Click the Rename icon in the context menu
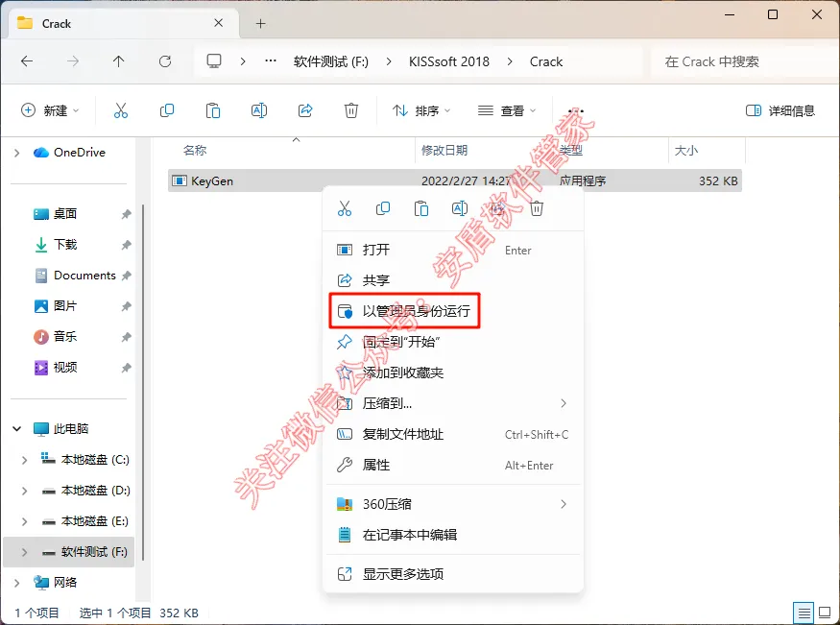The width and height of the screenshot is (840, 625). (x=460, y=208)
